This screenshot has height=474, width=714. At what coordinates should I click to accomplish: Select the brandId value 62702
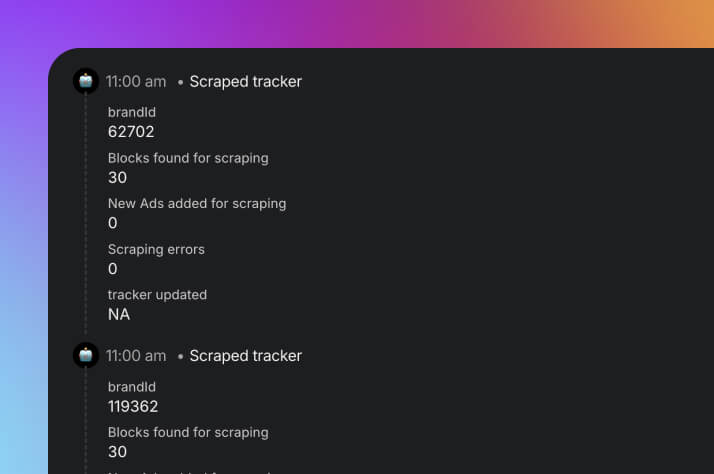tap(131, 132)
